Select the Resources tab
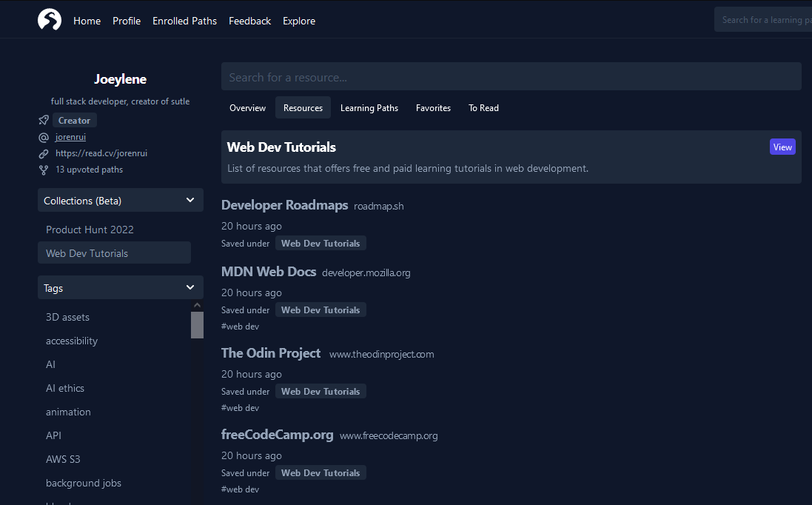The height and width of the screenshot is (505, 812). (303, 107)
